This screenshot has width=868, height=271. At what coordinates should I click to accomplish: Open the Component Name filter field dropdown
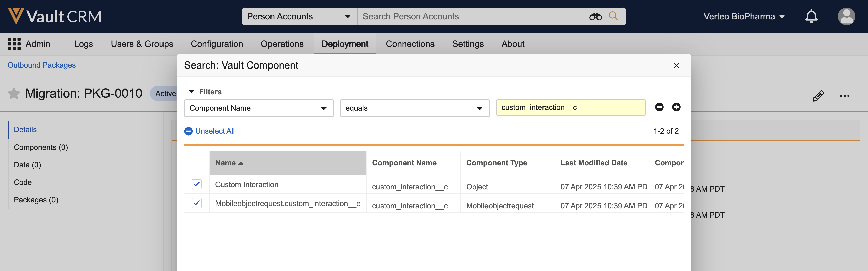coord(258,108)
